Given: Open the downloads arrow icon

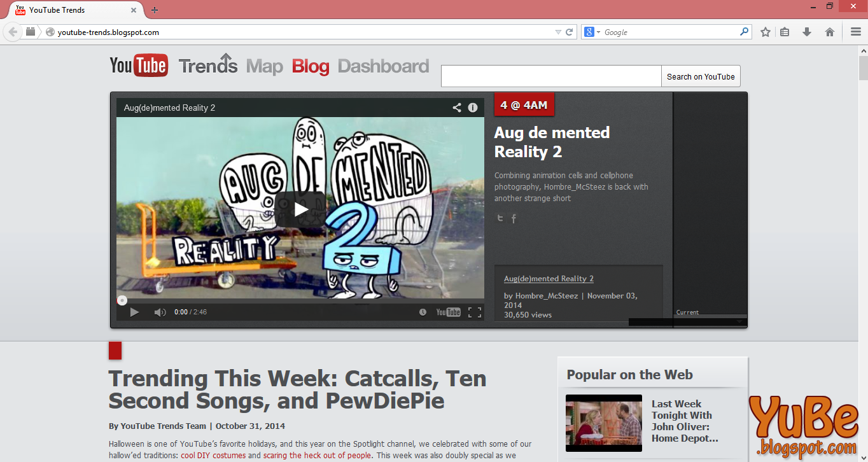Looking at the screenshot, I should point(807,32).
